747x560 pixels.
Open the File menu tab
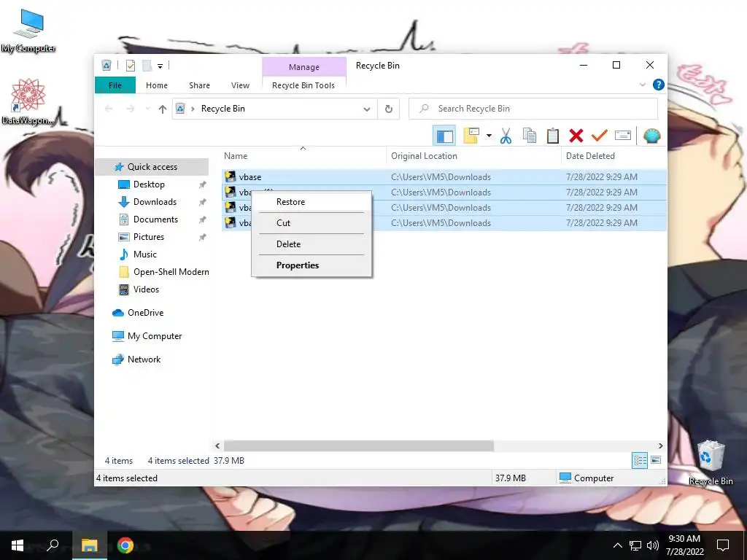pyautogui.click(x=115, y=85)
